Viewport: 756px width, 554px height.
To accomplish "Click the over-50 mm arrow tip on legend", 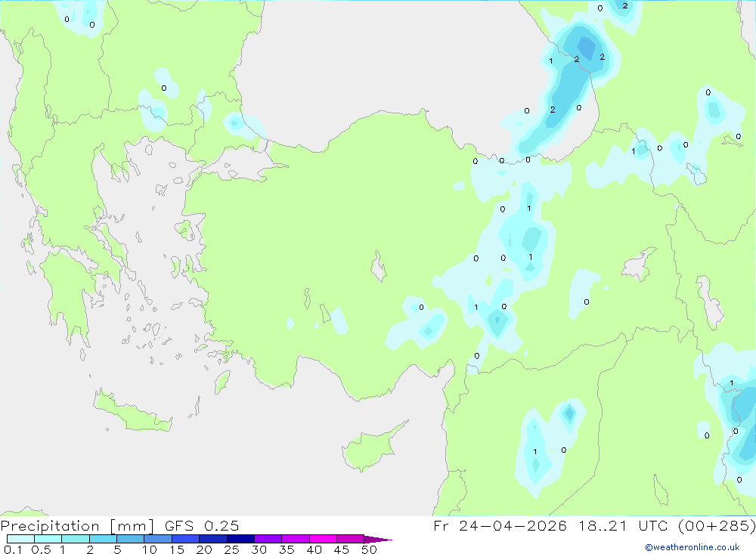I will [377, 540].
